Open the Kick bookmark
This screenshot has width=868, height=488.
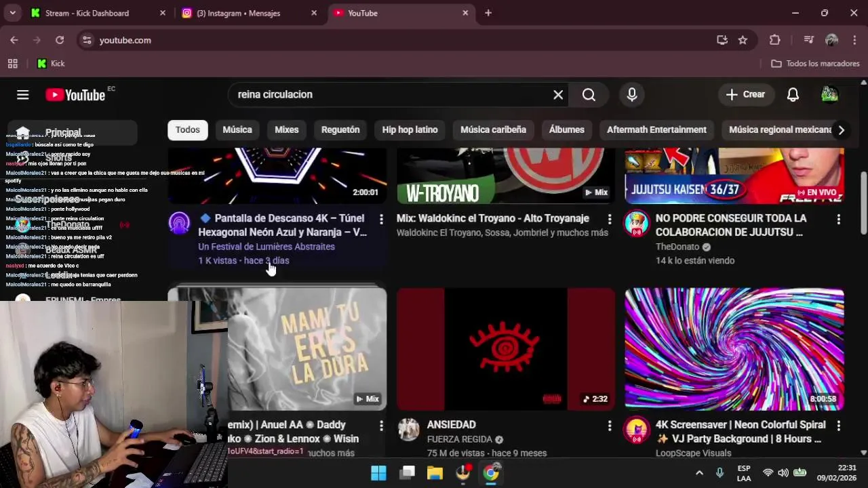point(51,64)
